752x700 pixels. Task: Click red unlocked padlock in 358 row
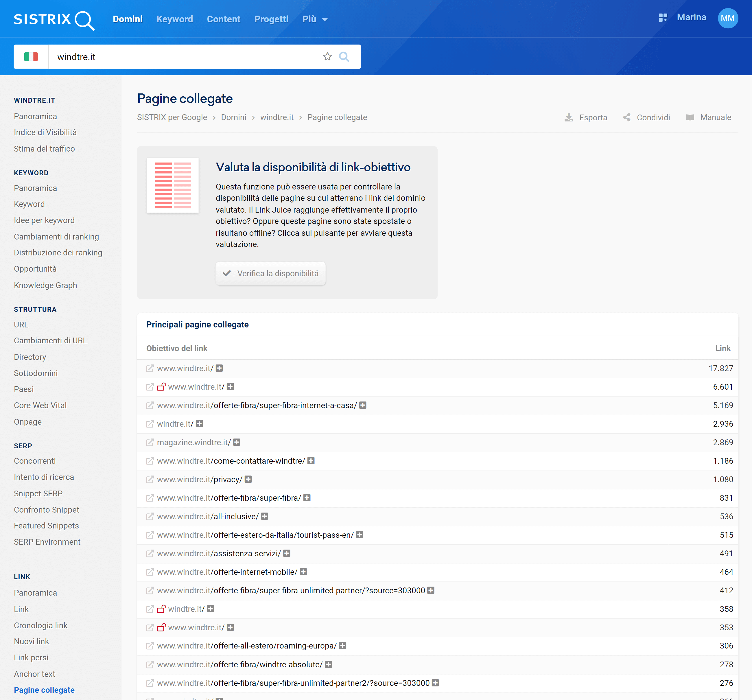click(x=161, y=609)
